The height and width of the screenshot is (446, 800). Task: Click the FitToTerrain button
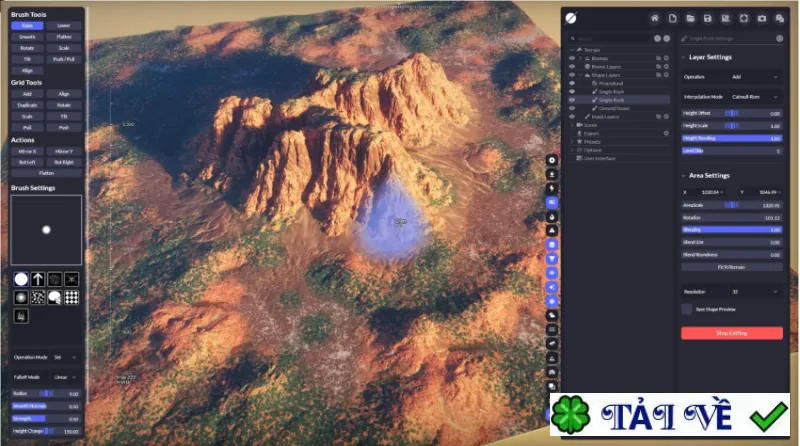(x=732, y=267)
